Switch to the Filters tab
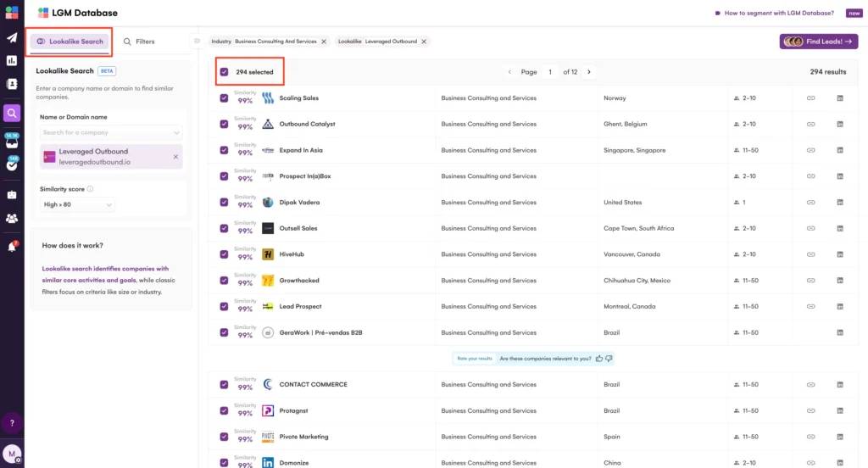This screenshot has width=868, height=468. (x=139, y=42)
